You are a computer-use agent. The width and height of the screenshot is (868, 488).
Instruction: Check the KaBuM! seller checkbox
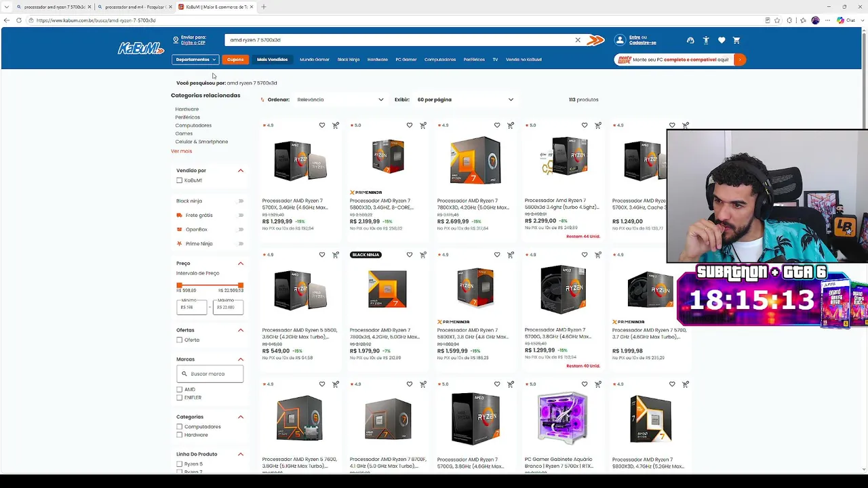(x=179, y=180)
